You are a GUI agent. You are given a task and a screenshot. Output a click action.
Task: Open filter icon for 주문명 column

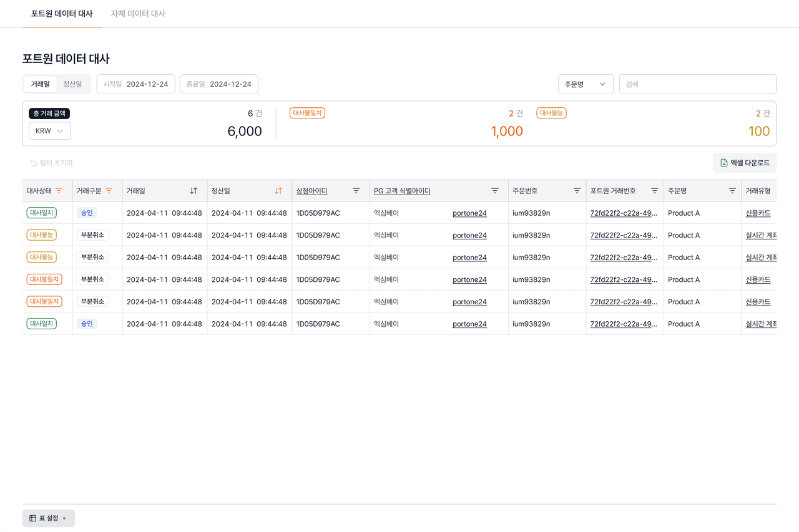(x=732, y=191)
